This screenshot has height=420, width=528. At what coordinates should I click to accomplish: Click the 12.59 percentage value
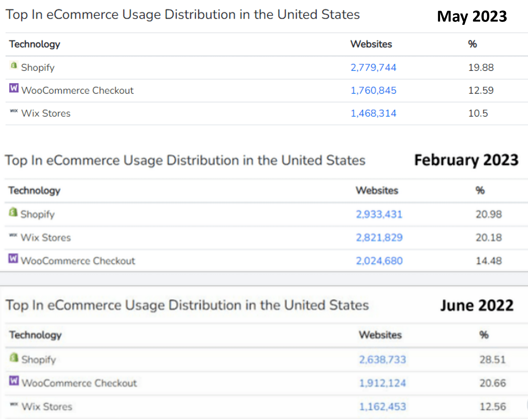click(481, 90)
